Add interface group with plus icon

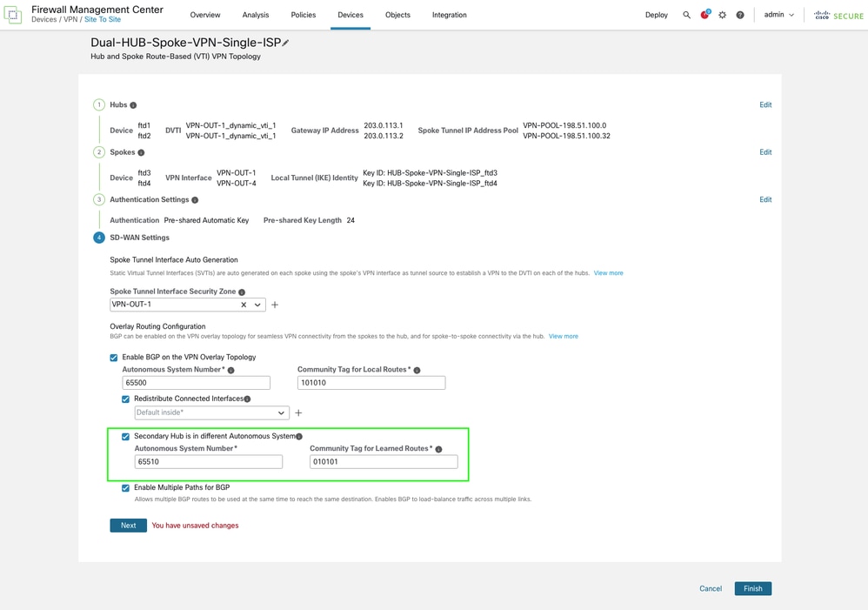pos(298,412)
